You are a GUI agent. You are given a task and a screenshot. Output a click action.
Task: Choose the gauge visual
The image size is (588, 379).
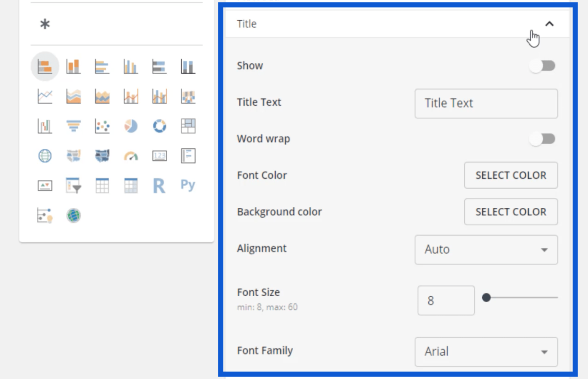(x=131, y=156)
